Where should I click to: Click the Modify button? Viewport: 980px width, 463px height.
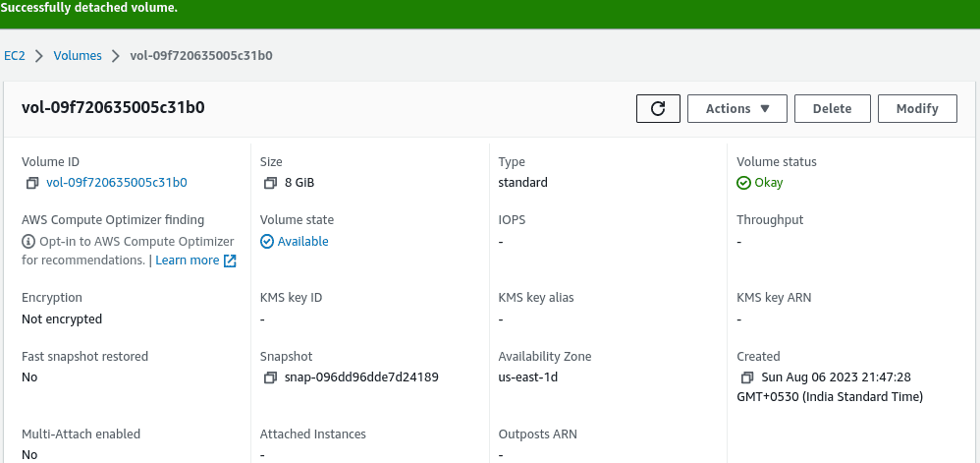click(x=917, y=109)
